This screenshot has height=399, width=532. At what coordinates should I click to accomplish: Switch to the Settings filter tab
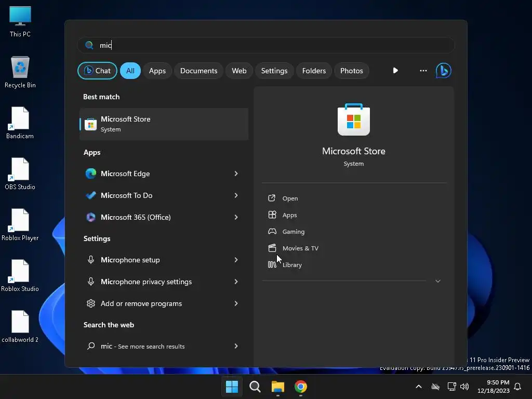pos(274,71)
